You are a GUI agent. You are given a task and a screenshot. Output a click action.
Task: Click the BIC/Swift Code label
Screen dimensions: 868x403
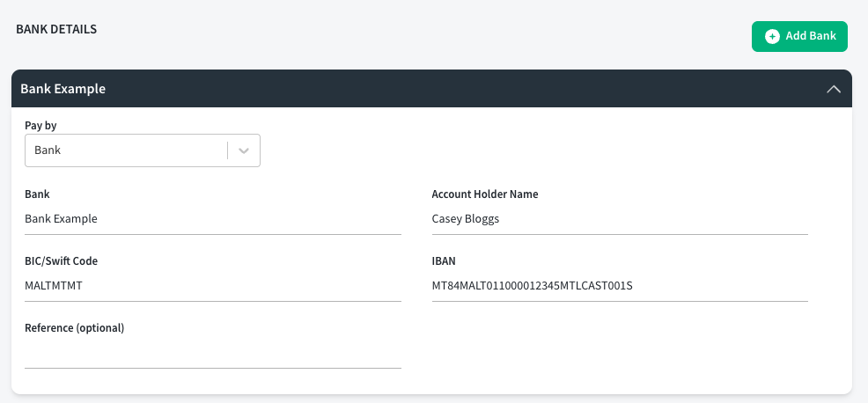62,261
